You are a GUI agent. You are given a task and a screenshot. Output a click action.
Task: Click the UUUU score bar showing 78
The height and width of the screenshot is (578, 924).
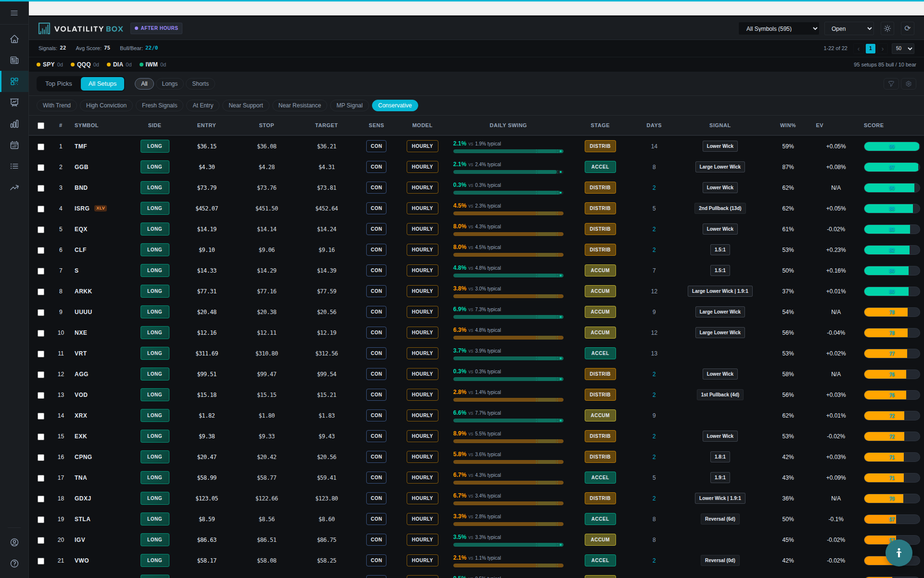click(892, 312)
